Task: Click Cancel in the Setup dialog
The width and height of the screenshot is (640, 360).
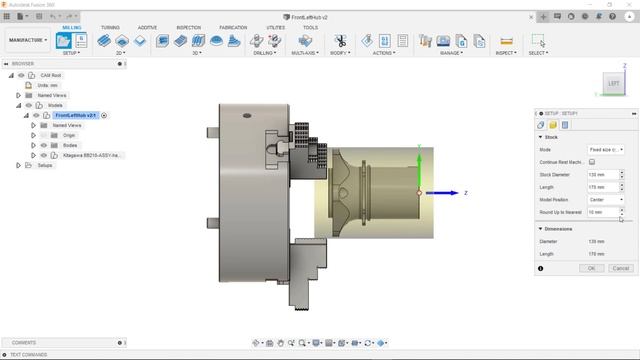Action: click(621, 268)
